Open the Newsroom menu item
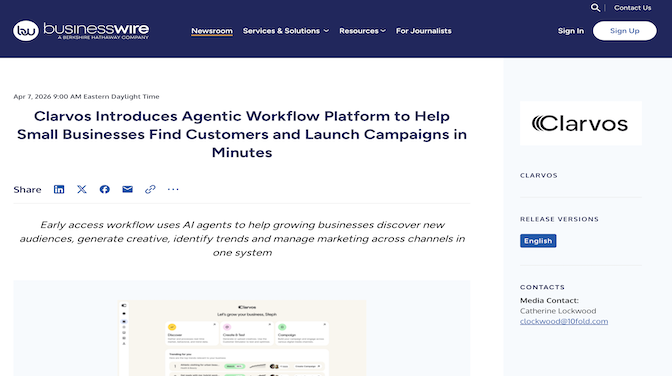672x376 pixels. (x=212, y=31)
